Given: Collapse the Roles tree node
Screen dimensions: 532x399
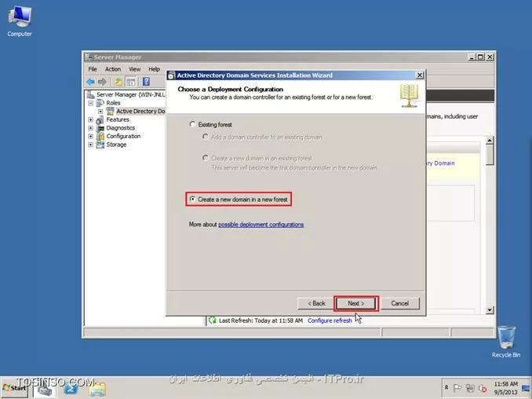Looking at the screenshot, I should 90,103.
